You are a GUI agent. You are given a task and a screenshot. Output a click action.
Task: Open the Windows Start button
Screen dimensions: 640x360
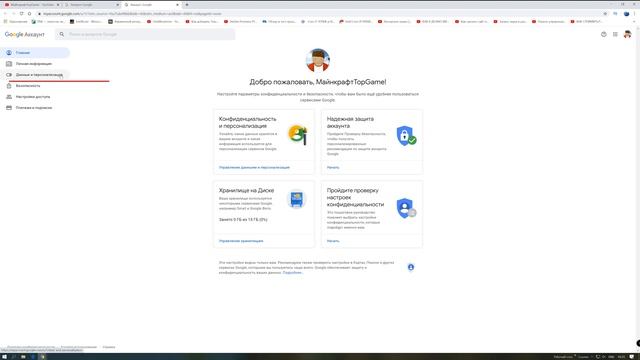click(4, 357)
